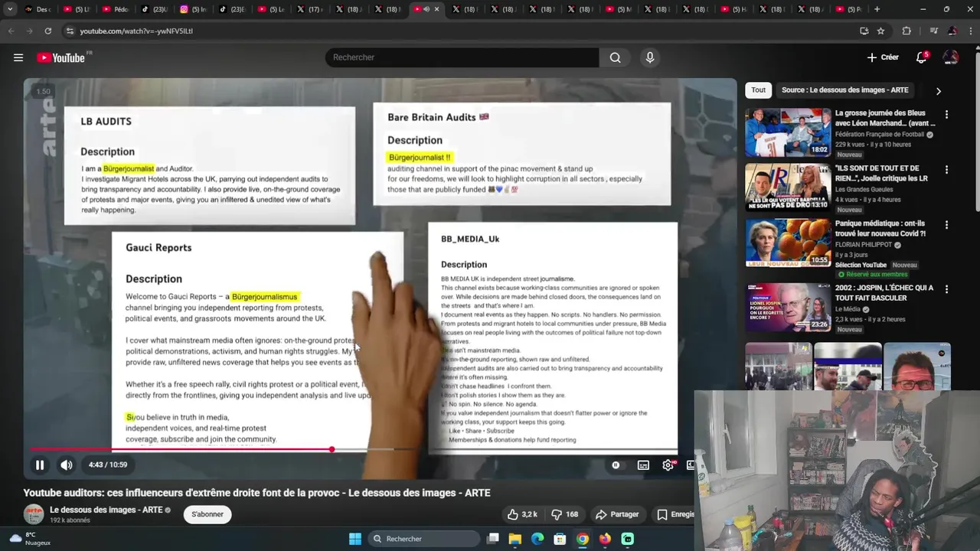Image resolution: width=980 pixels, height=551 pixels.
Task: Share the video with Partager
Action: [x=617, y=514]
